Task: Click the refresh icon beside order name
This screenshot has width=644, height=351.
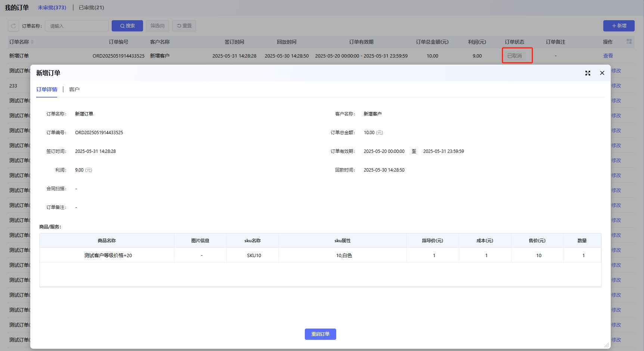Action: [x=13, y=26]
